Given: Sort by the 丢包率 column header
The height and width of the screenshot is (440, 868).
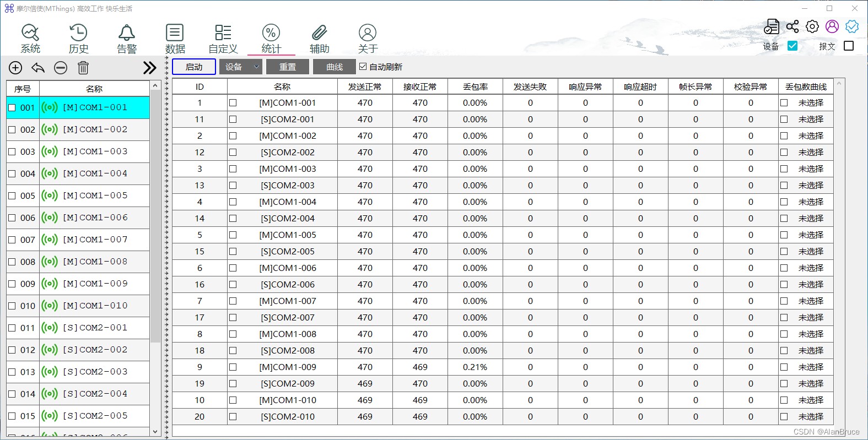Looking at the screenshot, I should coord(475,86).
